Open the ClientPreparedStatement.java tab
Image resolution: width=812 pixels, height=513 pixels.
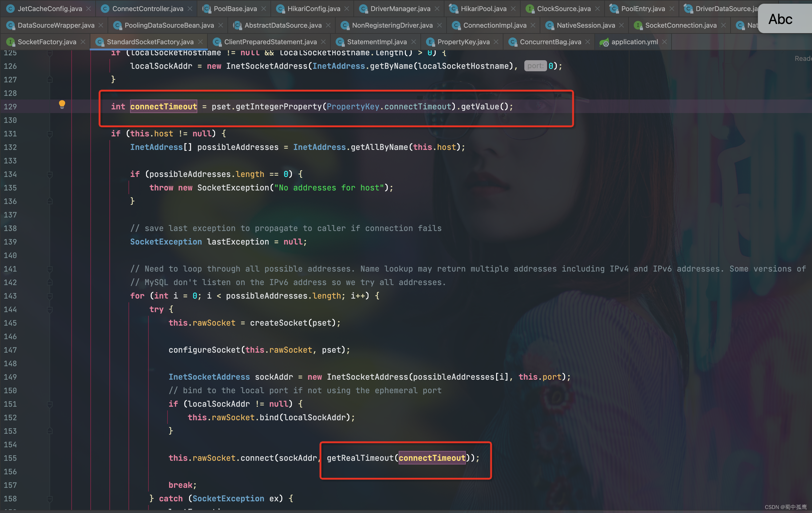pos(270,42)
